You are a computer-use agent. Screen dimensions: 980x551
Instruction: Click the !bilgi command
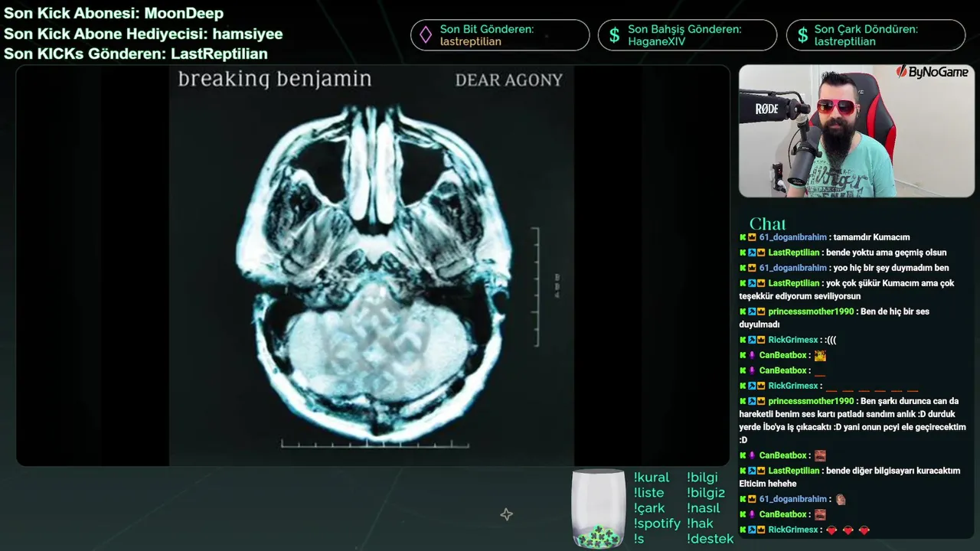pyautogui.click(x=702, y=478)
